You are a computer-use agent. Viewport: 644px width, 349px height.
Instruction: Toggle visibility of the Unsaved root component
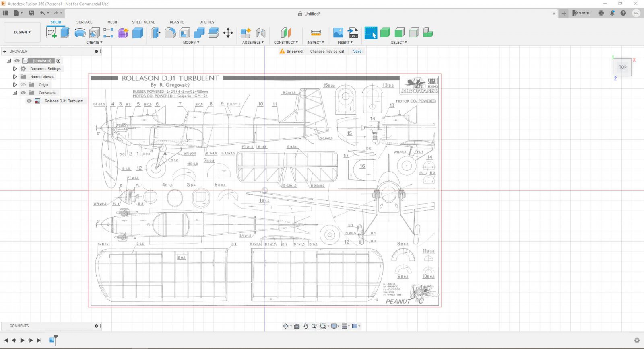click(17, 61)
